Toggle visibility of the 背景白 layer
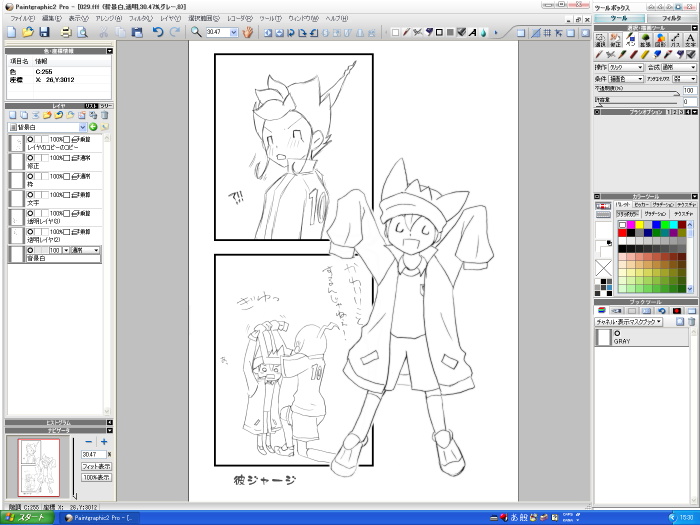700x525 pixels. [x=30, y=250]
